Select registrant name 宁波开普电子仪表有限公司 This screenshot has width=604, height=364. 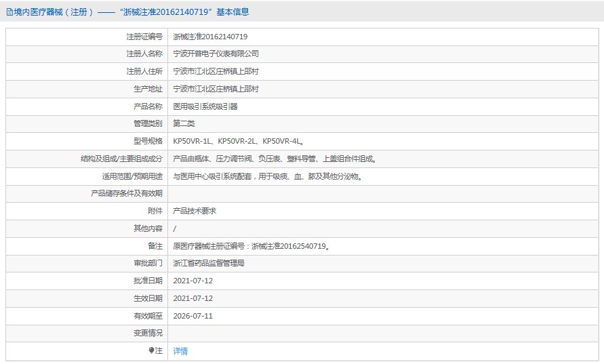coord(216,54)
